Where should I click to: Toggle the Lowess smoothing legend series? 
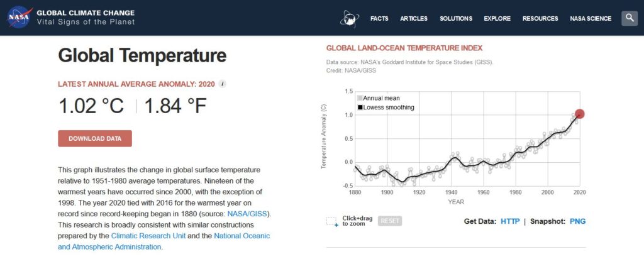[x=386, y=107]
